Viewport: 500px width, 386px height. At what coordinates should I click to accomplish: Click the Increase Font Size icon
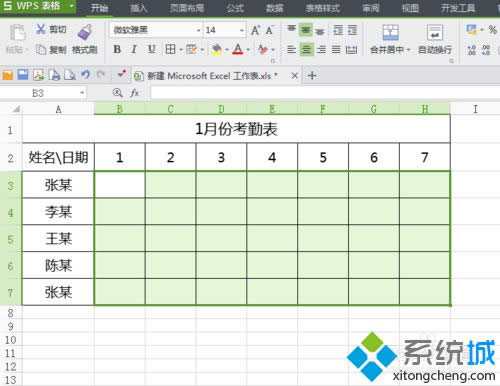coord(255,30)
